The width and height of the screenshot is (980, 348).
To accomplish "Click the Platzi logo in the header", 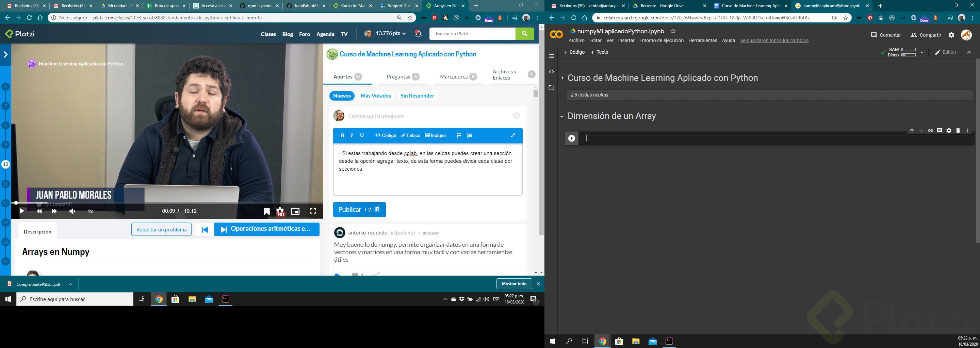I will 20,34.
